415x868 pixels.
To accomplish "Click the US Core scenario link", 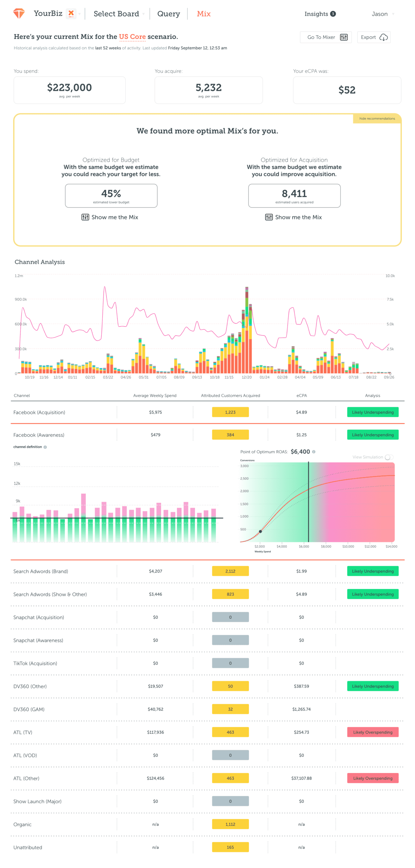I will pyautogui.click(x=132, y=37).
